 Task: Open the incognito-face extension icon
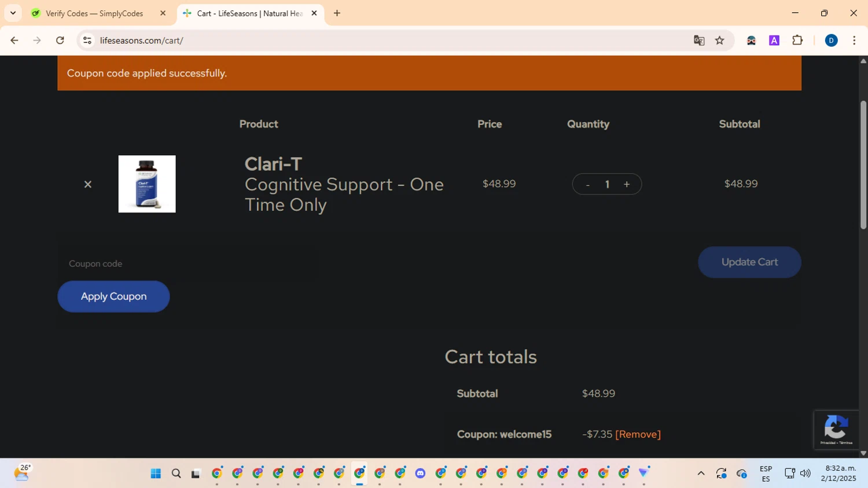(x=751, y=41)
